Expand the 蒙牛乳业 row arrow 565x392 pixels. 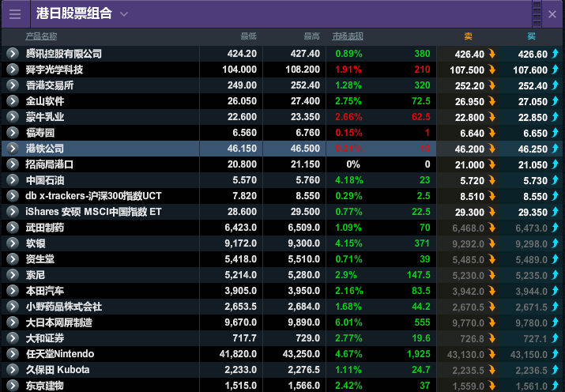pos(13,117)
